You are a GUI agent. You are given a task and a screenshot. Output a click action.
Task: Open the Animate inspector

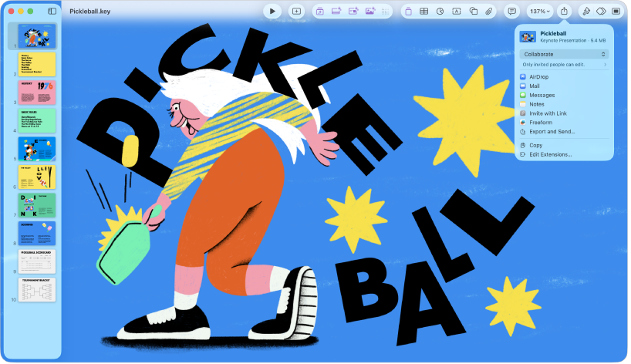tap(601, 11)
